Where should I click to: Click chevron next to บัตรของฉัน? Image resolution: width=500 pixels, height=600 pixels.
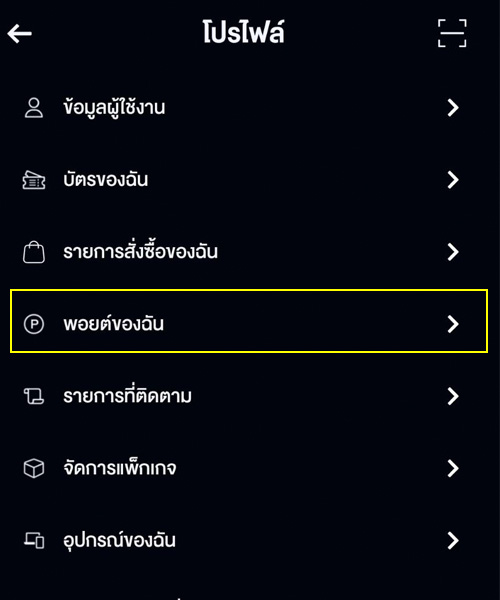(453, 180)
